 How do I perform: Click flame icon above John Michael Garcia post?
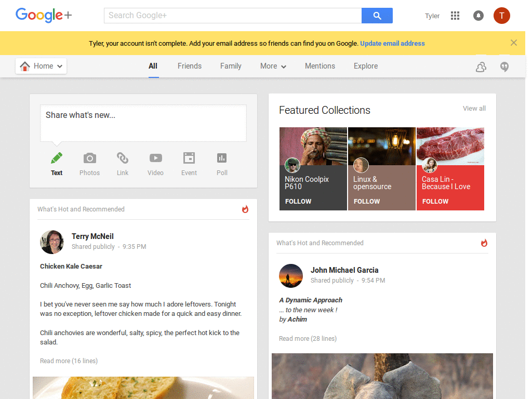coord(484,243)
